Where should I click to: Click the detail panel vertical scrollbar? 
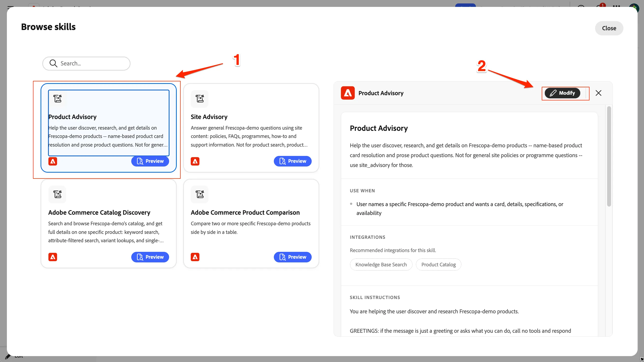tap(609, 156)
